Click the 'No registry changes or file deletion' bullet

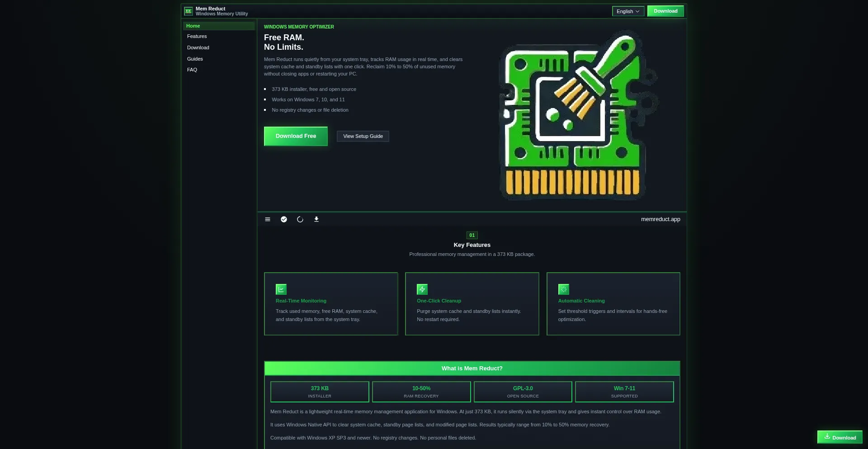(310, 110)
